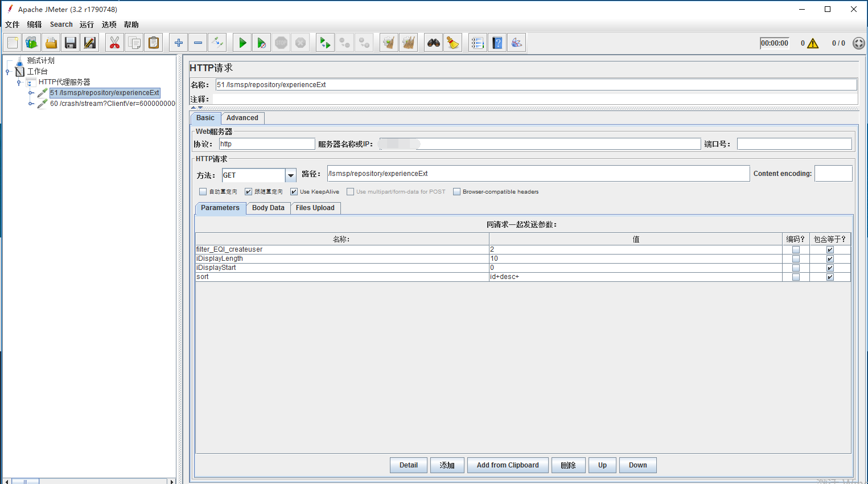The image size is (868, 484).
Task: Expand the 60 /crash/stream node toggle
Action: tap(31, 104)
